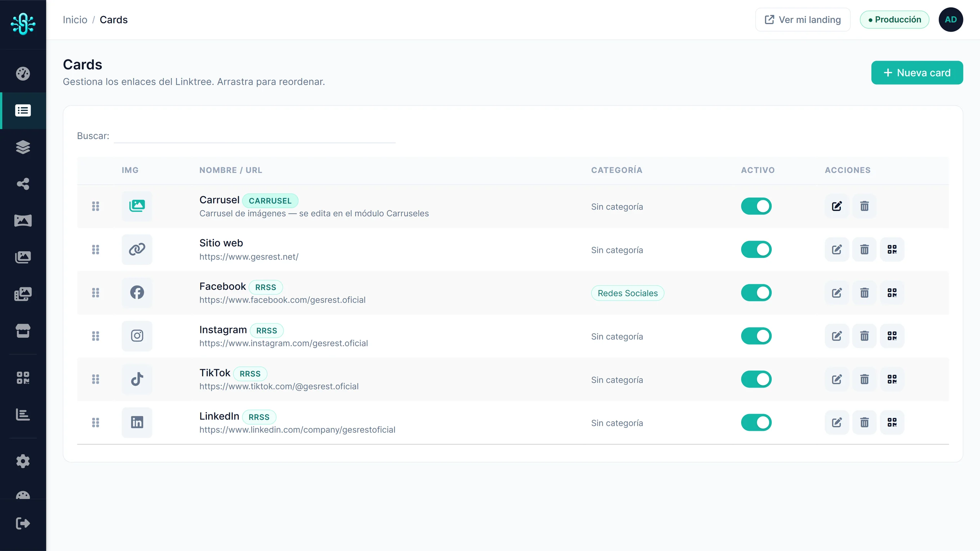Click the Instagram card thumbnail image
This screenshot has height=551, width=980.
coord(137,336)
